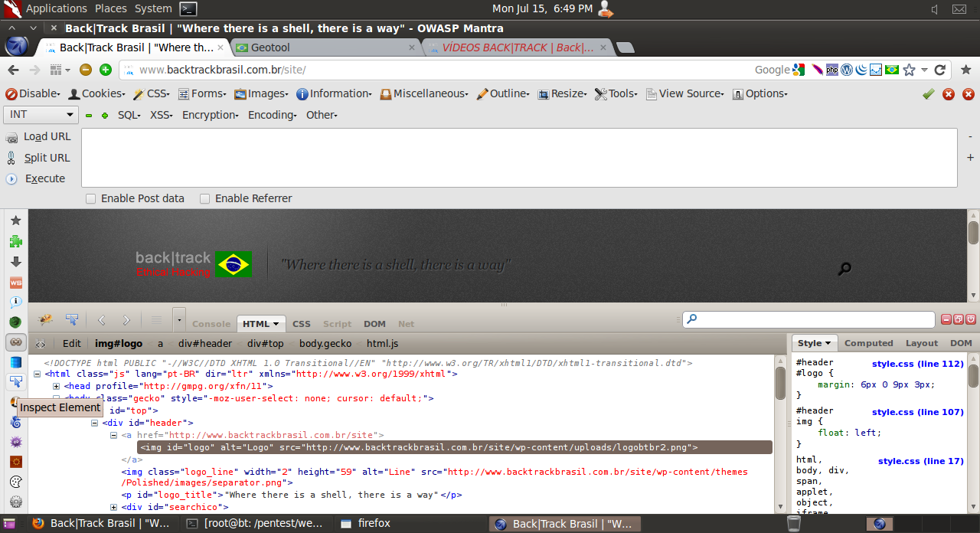Open the OWASP Mantra logo menu button

[x=16, y=47]
